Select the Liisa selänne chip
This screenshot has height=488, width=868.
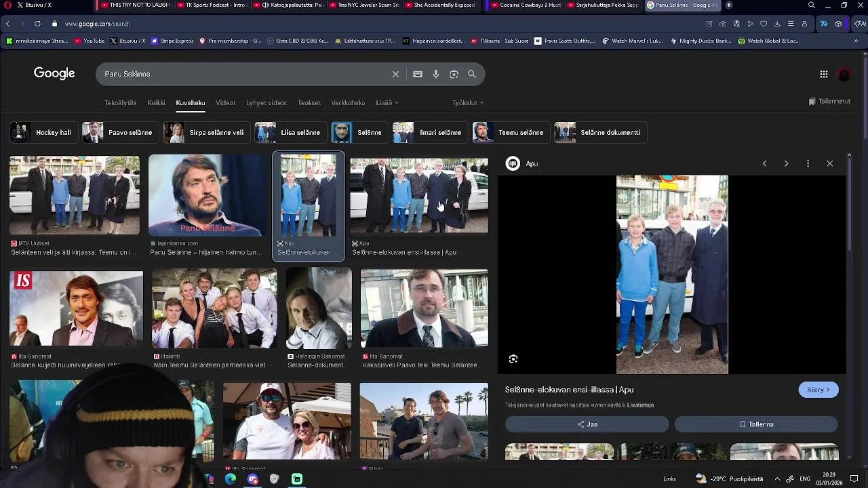[x=290, y=133]
